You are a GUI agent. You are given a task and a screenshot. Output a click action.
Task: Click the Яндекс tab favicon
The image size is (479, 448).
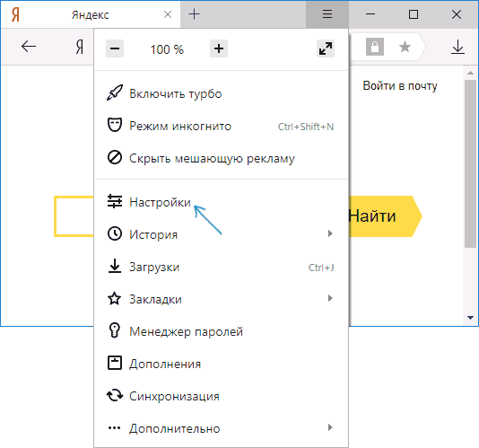point(15,14)
